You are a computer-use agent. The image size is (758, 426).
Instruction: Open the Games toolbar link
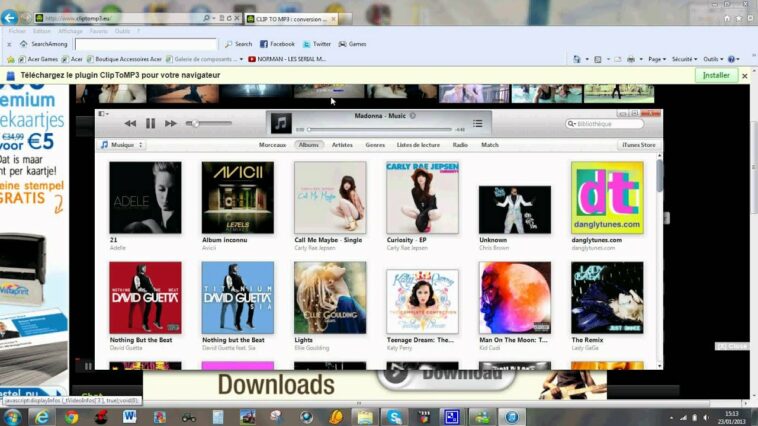click(352, 44)
